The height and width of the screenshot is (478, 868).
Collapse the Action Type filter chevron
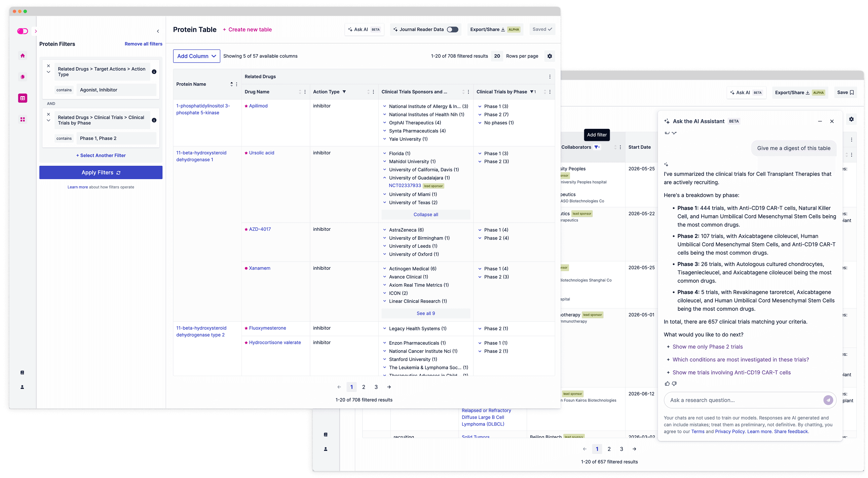tap(48, 72)
